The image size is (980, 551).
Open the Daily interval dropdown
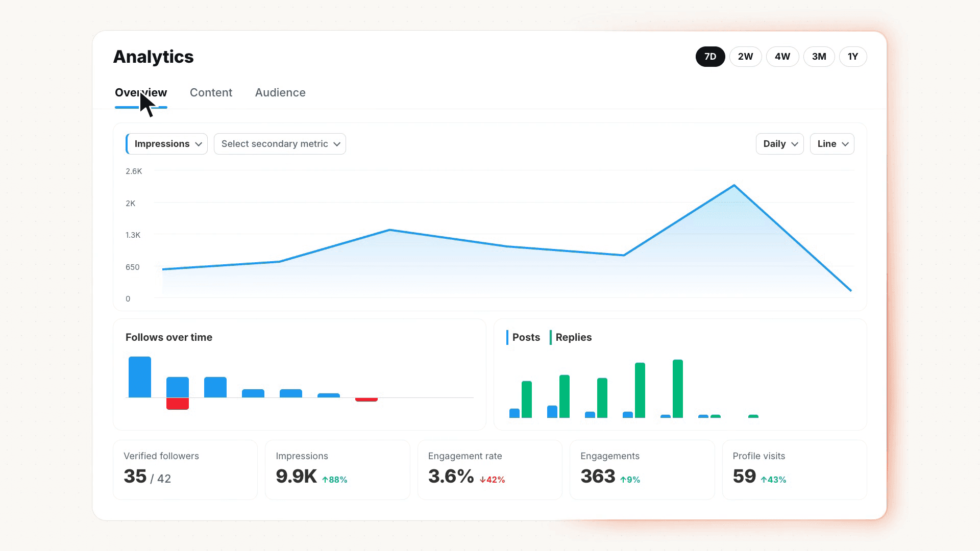pos(779,144)
